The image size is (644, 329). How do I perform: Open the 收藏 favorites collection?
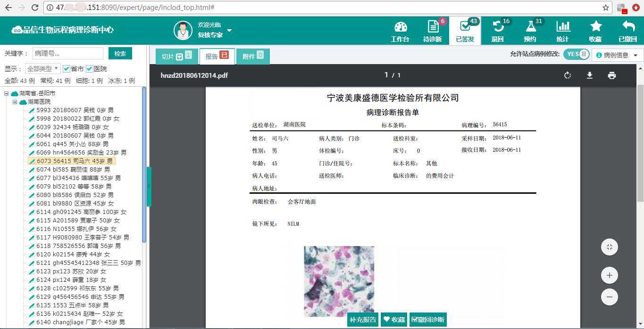click(595, 30)
